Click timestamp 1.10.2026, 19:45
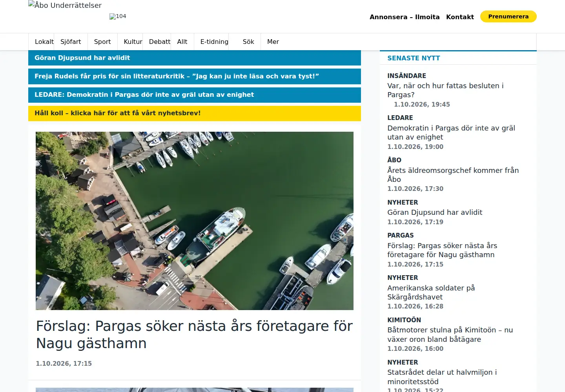Screen dimensions: 565x392 (422, 104)
